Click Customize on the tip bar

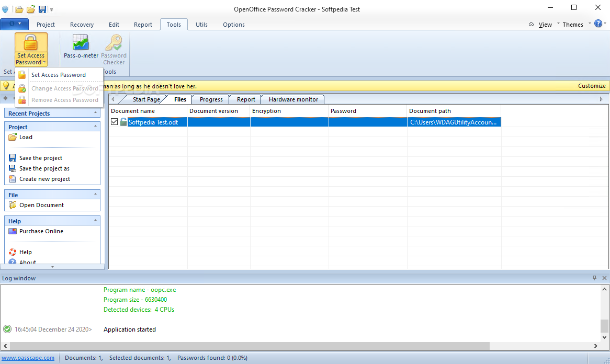point(592,86)
